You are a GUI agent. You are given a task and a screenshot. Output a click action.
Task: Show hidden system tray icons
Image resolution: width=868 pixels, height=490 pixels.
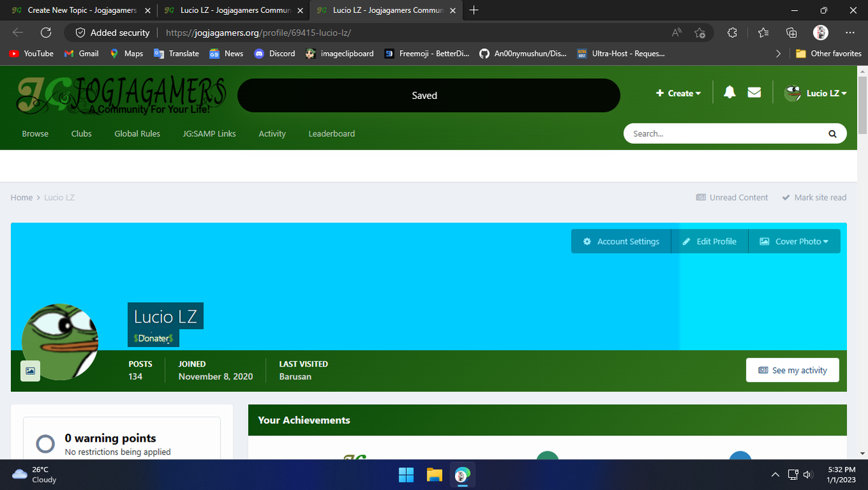point(775,474)
